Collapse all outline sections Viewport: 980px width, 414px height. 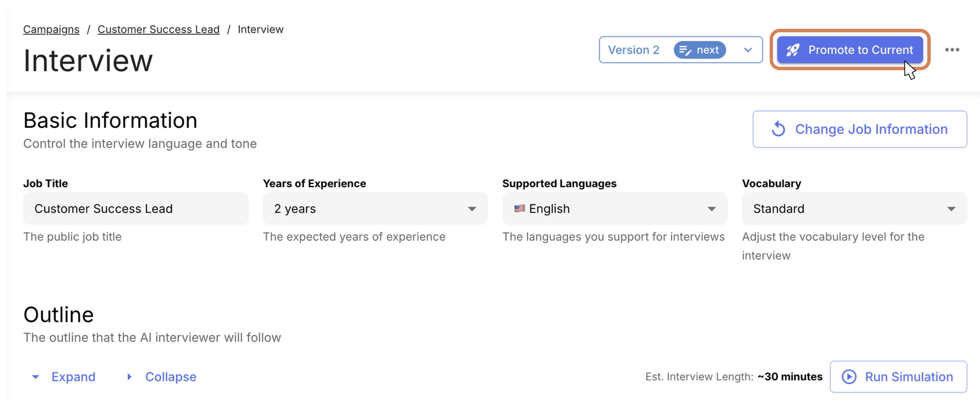170,377
